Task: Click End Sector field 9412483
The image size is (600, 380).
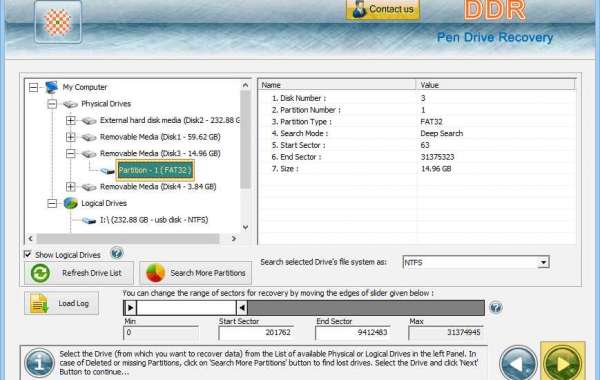Action: 353,333
